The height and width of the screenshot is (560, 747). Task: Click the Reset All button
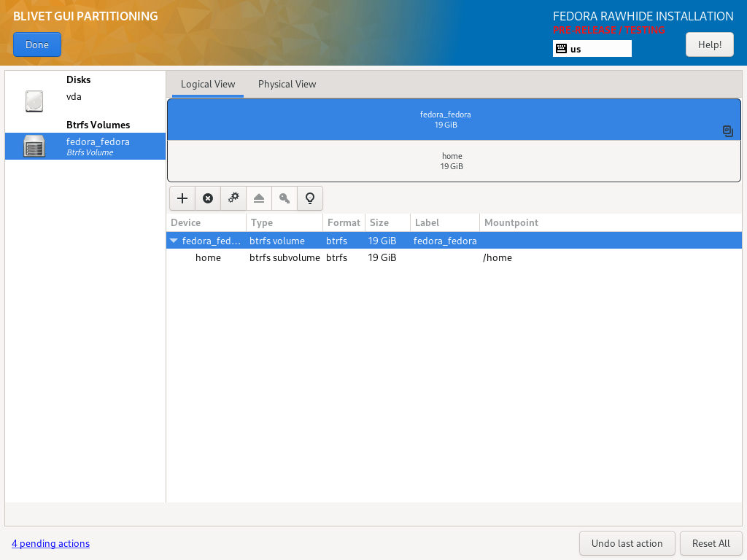tap(711, 543)
